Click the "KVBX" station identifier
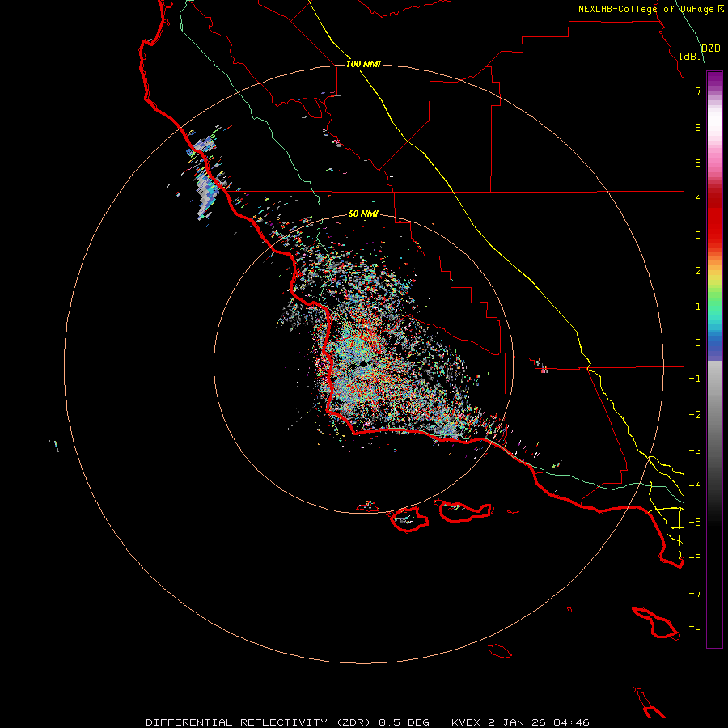The image size is (728, 728). pos(466,722)
